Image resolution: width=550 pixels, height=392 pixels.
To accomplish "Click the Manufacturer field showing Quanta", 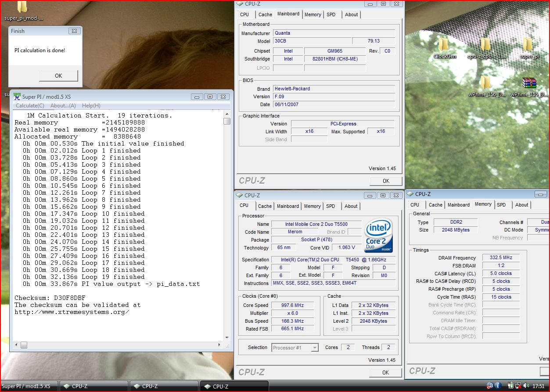I will click(334, 33).
